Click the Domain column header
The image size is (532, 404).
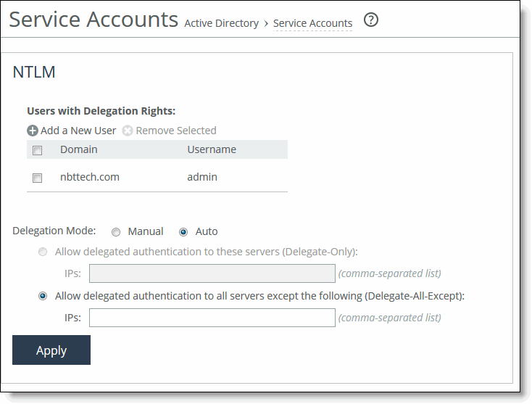(x=79, y=149)
